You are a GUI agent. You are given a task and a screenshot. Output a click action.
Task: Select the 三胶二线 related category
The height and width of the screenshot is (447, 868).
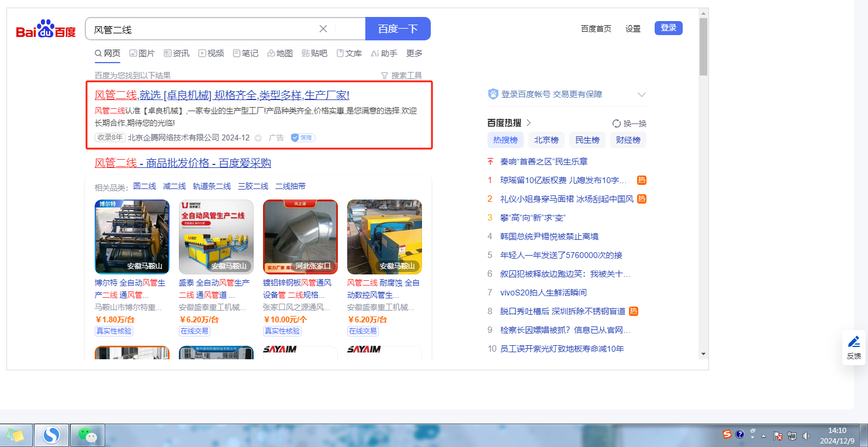pos(253,186)
